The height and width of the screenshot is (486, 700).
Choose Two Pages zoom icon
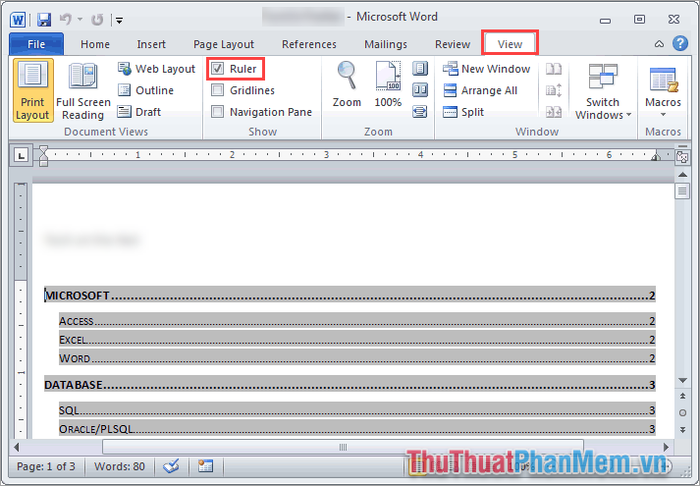420,90
